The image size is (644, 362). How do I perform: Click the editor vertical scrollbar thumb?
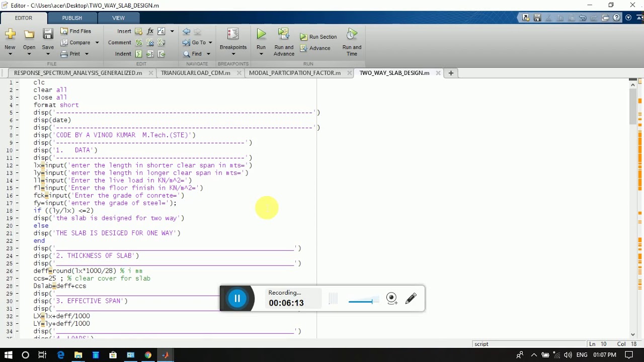[633, 108]
